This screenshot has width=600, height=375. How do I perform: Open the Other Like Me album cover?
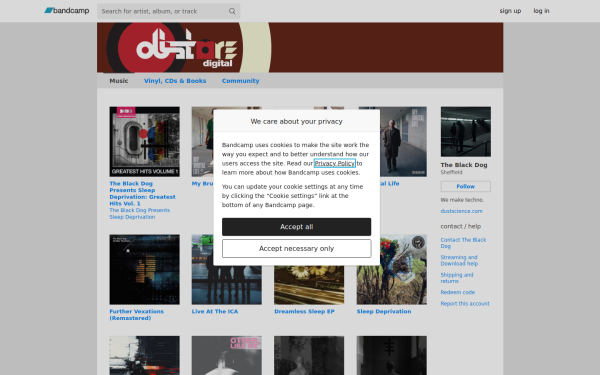pos(227,355)
